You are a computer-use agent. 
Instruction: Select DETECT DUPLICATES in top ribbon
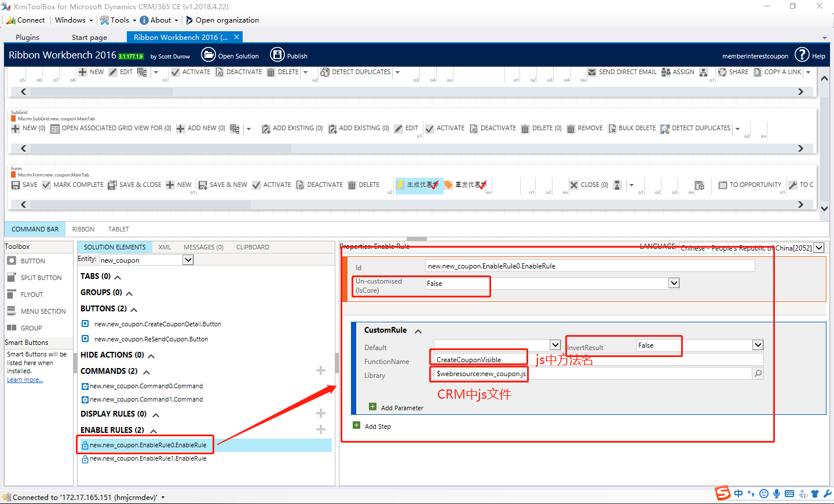356,72
